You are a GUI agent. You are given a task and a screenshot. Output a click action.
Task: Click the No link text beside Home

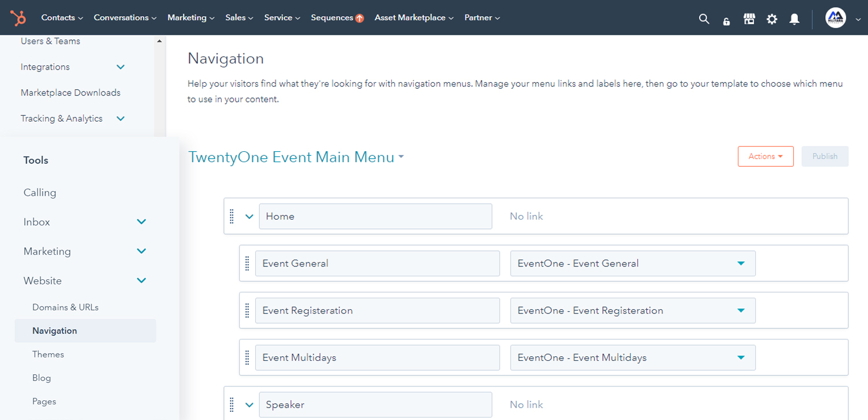(x=527, y=216)
